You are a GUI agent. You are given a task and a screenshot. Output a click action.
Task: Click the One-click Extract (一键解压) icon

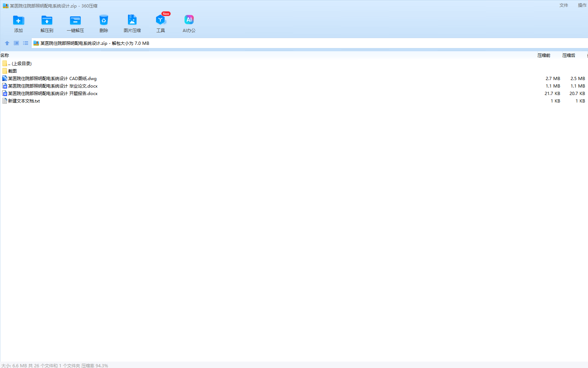pyautogui.click(x=75, y=20)
